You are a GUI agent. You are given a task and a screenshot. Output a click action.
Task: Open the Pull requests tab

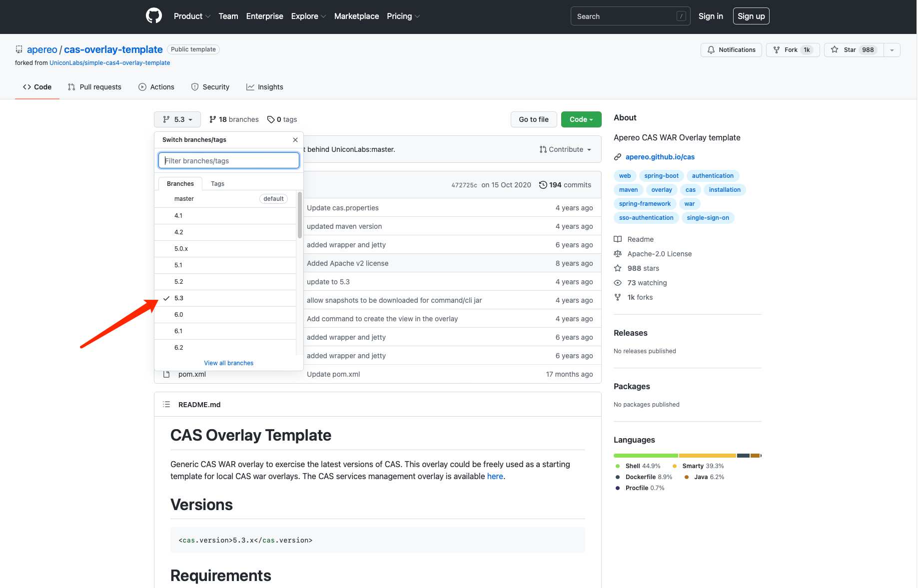(x=94, y=87)
